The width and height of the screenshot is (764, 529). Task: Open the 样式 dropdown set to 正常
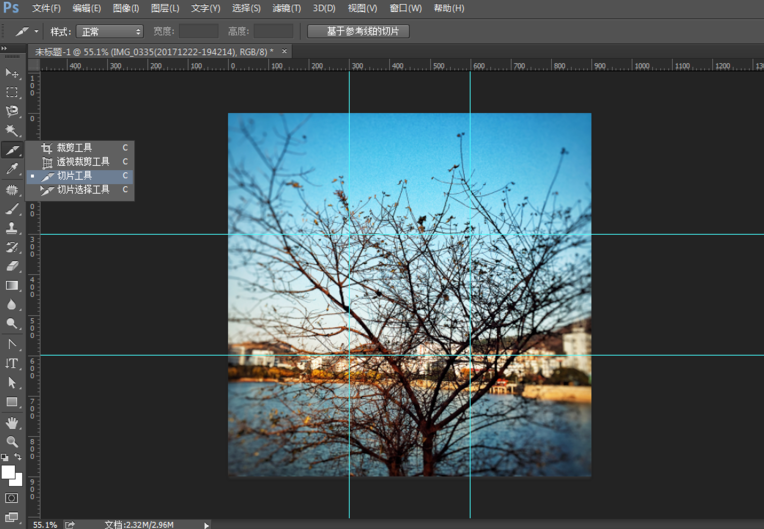click(x=110, y=32)
